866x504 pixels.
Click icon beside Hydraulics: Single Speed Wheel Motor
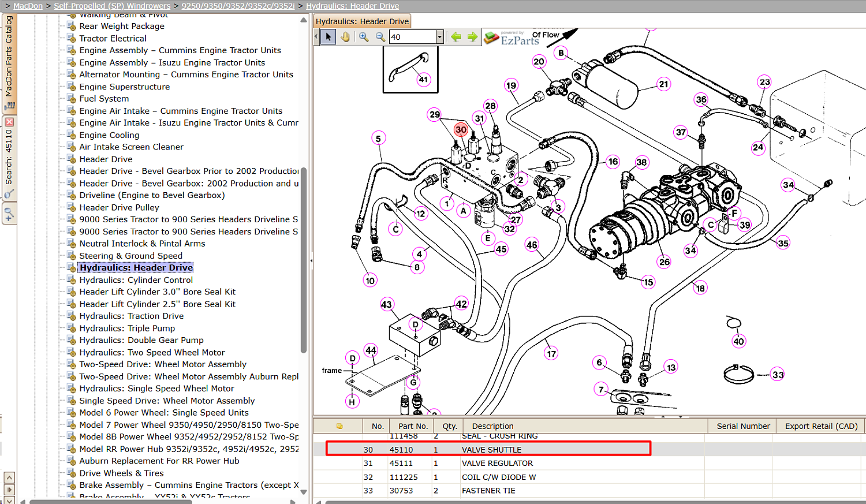[x=72, y=389]
